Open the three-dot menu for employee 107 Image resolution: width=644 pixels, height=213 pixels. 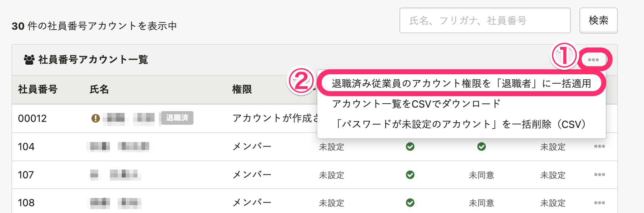(x=599, y=174)
